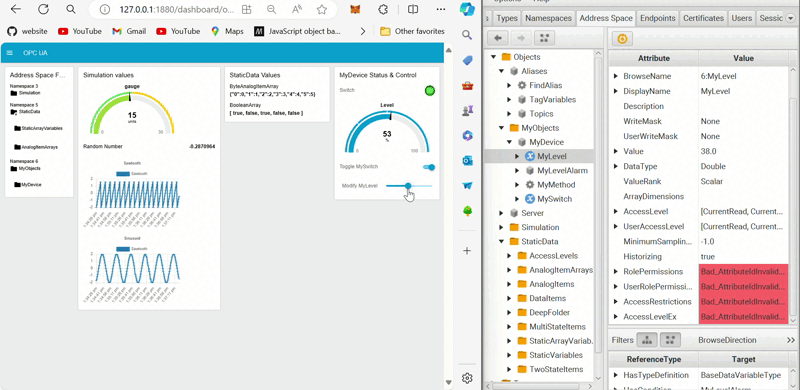
Task: Toggle the MySwitch switch off
Action: click(x=429, y=167)
